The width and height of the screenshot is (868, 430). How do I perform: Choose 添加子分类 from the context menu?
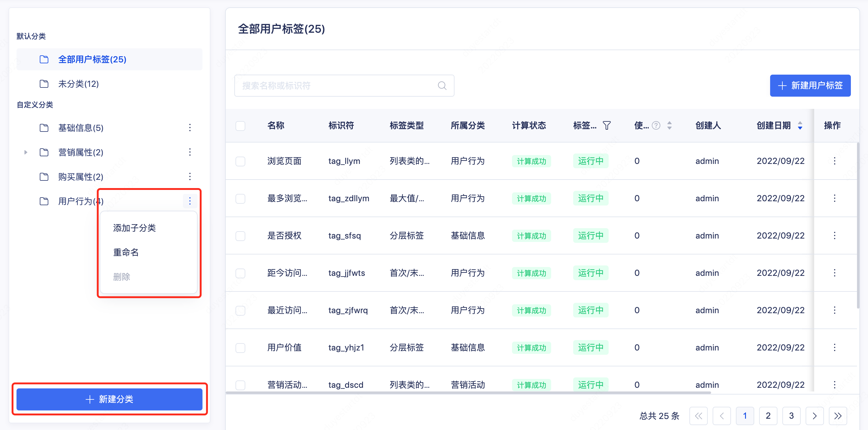pyautogui.click(x=134, y=228)
